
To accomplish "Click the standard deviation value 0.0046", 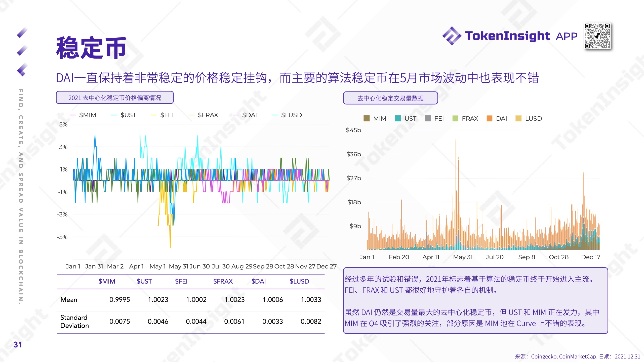I will [158, 322].
